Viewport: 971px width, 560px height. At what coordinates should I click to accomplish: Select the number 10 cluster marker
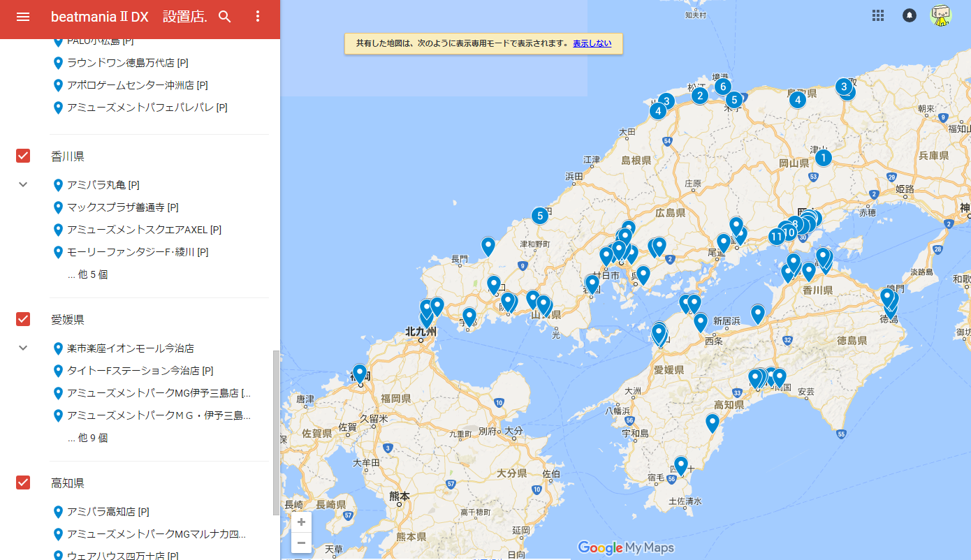click(x=789, y=233)
